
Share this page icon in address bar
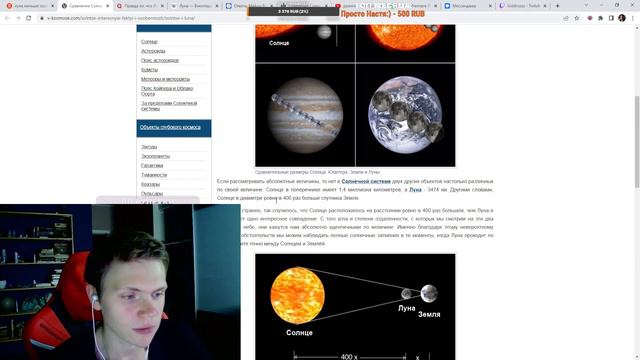(566, 18)
